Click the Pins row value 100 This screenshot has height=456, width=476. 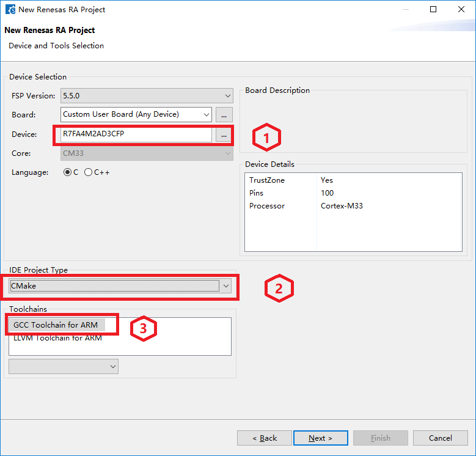pyautogui.click(x=328, y=193)
